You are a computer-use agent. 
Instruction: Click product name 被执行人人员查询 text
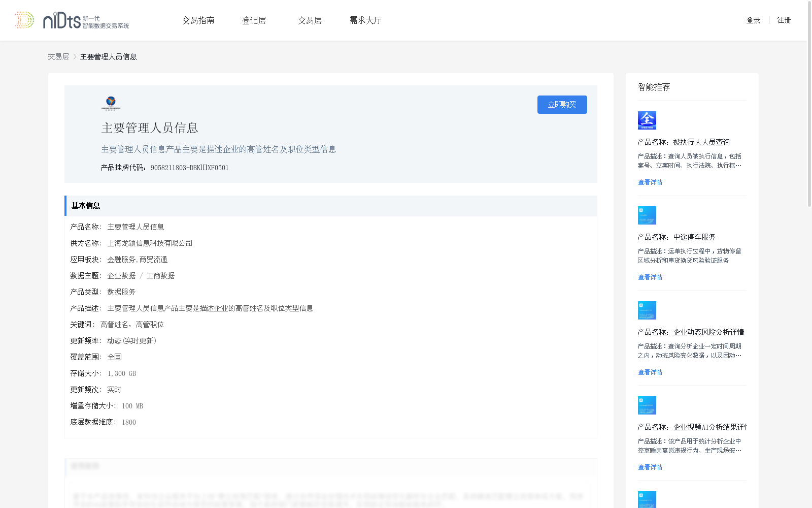701,142
